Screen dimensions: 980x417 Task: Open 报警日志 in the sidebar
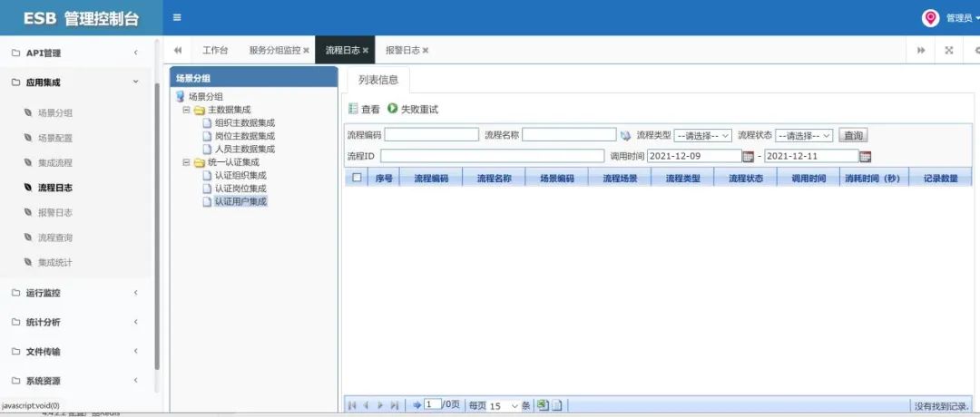pyautogui.click(x=55, y=212)
